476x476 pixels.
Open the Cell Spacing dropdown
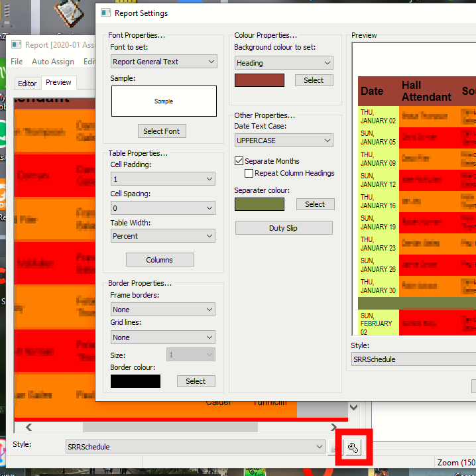162,208
